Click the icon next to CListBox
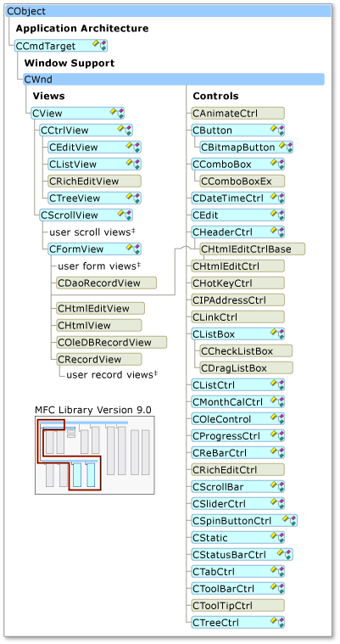This screenshot has height=644, width=340. [277, 333]
